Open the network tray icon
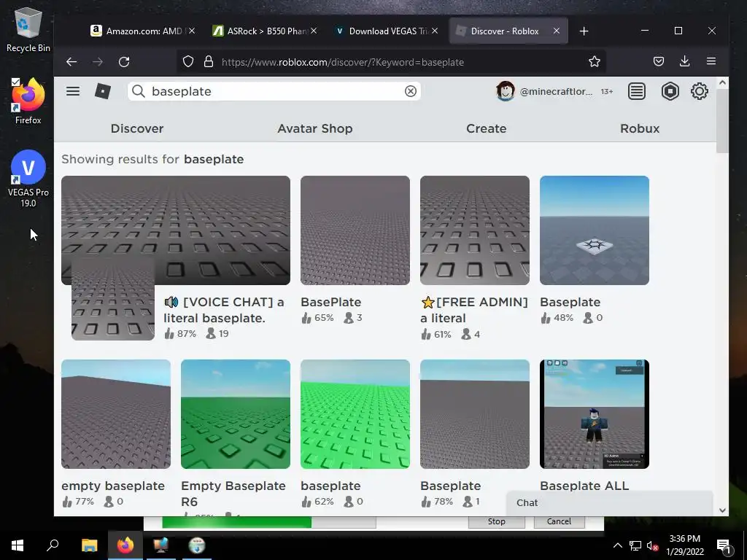This screenshot has width=747, height=560. coord(635,545)
